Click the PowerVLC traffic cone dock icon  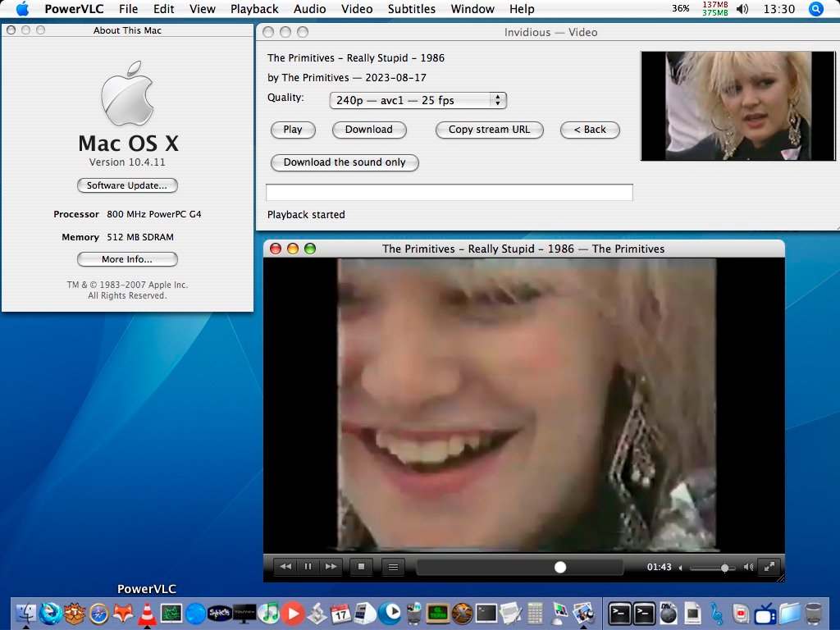pos(146,613)
